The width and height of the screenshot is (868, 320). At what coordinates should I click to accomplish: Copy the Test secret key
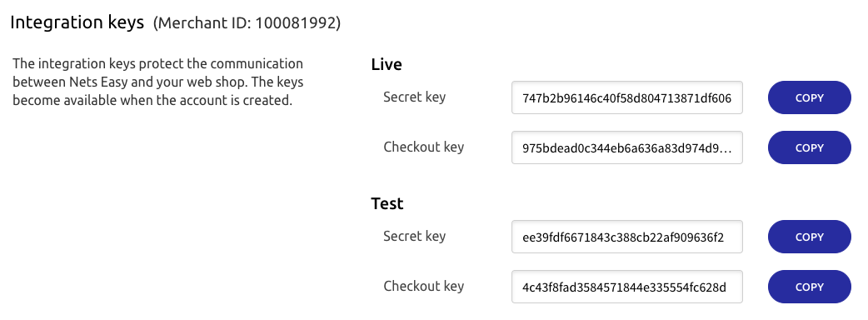click(x=809, y=237)
